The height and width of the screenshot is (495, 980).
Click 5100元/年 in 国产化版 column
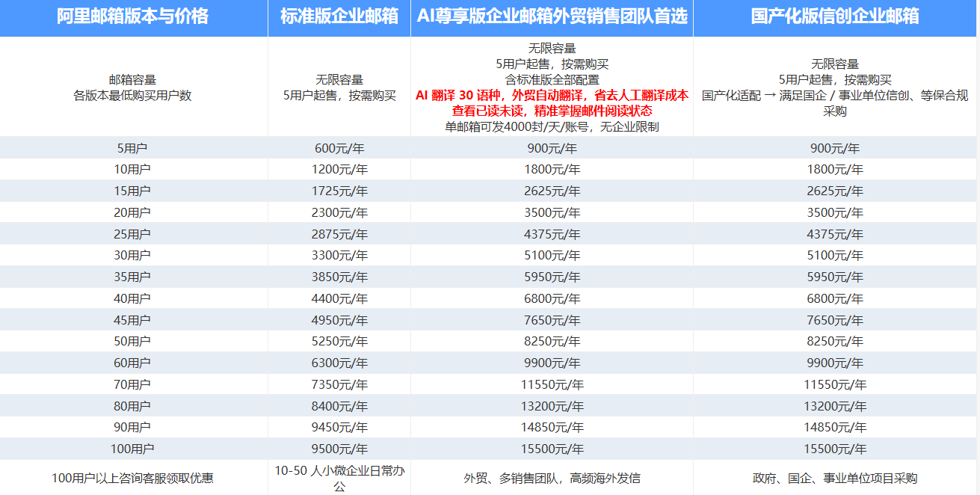[836, 256]
